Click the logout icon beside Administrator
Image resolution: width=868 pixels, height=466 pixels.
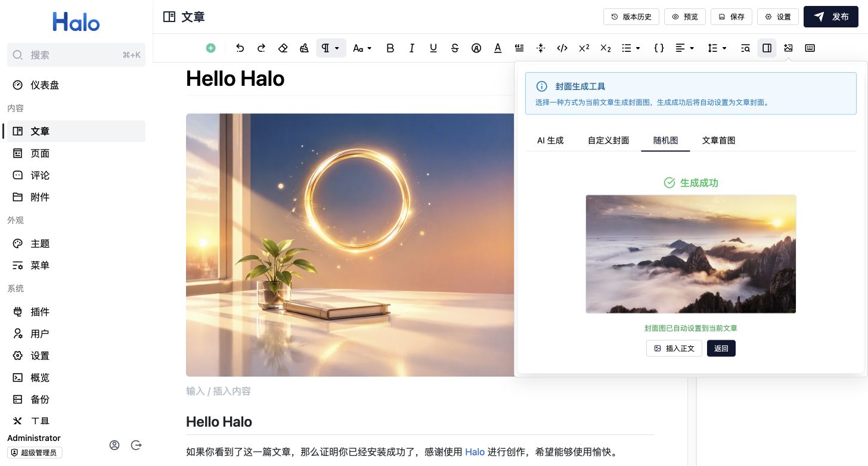coord(137,445)
